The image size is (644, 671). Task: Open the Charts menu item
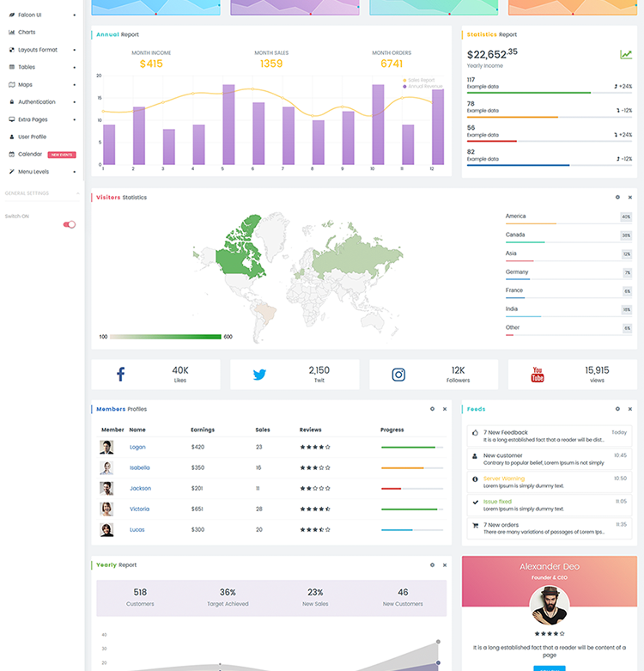[x=27, y=32]
